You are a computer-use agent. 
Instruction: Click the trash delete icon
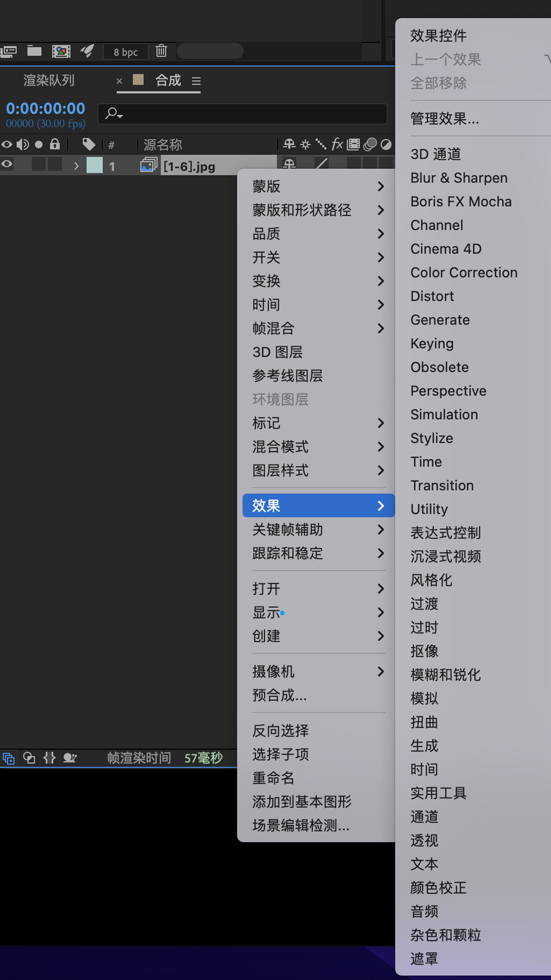[x=161, y=51]
